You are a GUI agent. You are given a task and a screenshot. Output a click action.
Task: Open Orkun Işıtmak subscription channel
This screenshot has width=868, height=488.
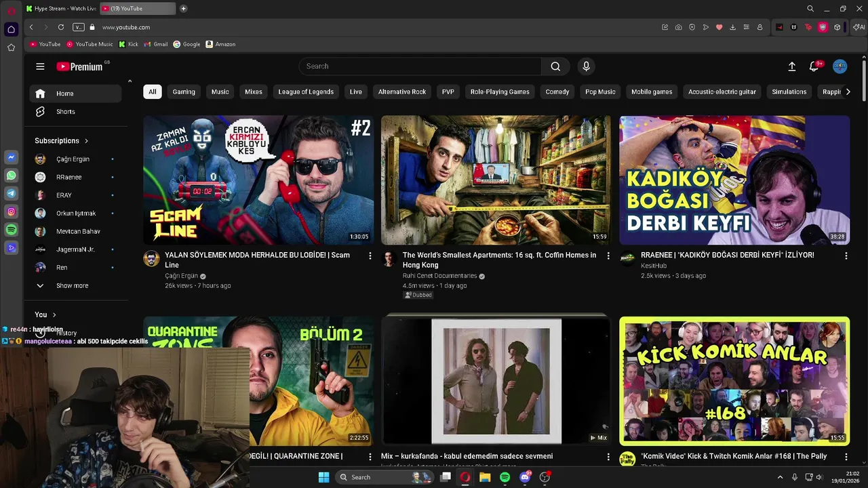(75, 213)
